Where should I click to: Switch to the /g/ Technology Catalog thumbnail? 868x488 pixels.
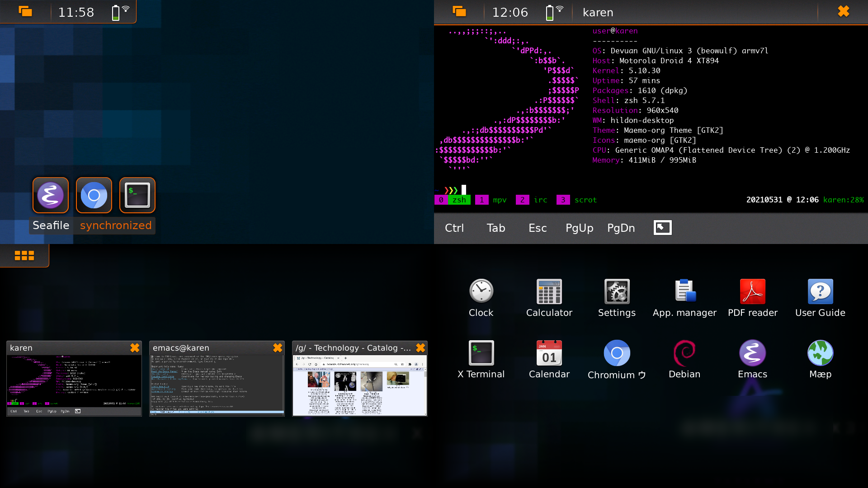360,379
